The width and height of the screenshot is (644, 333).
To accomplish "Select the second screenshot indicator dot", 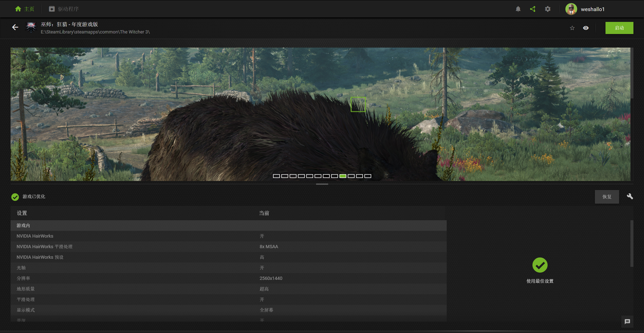I will click(284, 176).
